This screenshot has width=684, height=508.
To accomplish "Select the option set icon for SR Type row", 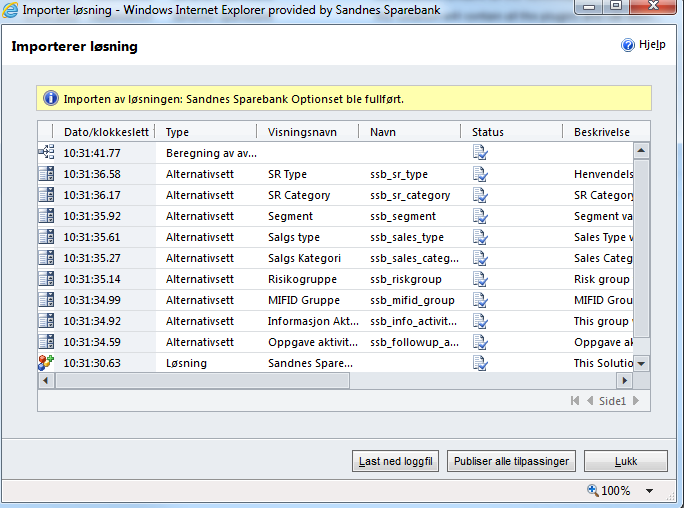I will tap(46, 174).
